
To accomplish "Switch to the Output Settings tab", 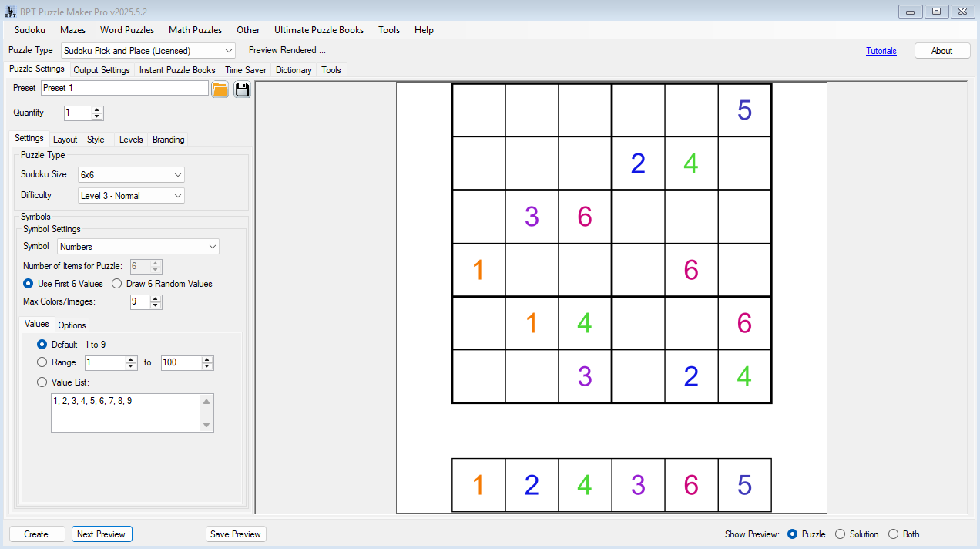I will (x=101, y=69).
